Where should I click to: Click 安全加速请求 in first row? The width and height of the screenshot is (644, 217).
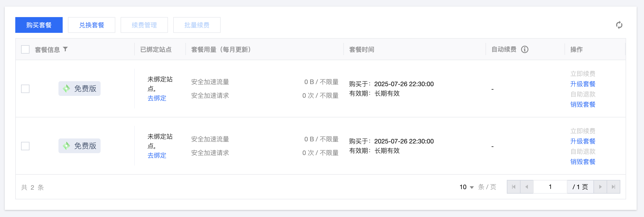click(x=210, y=96)
